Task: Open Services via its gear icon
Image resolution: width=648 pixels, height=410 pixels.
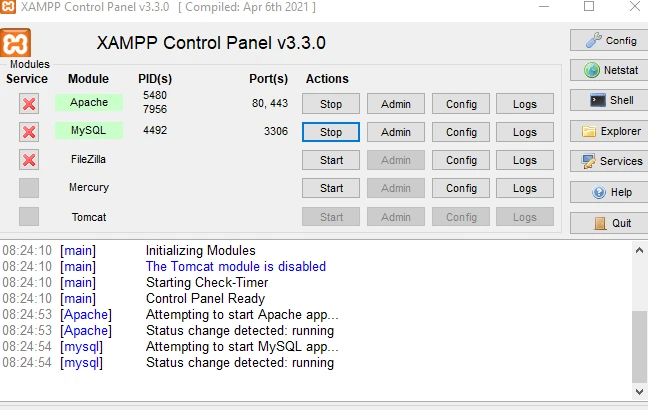Action: [x=590, y=161]
